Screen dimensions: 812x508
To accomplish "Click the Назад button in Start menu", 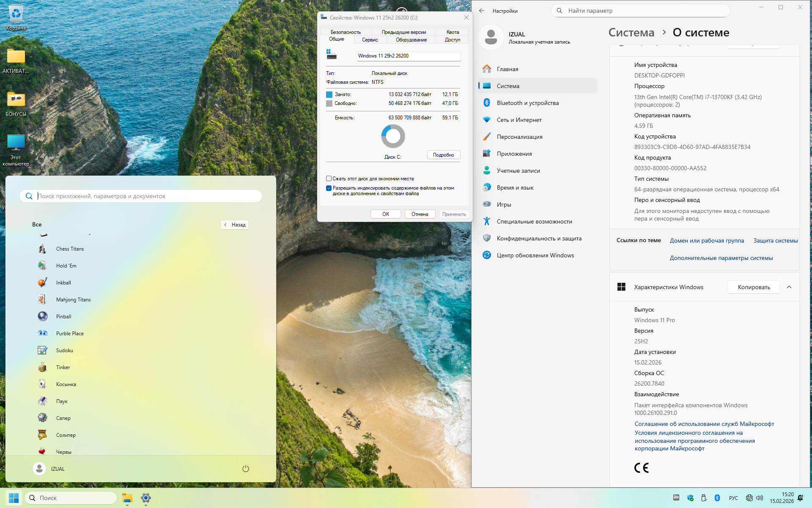I will point(235,225).
